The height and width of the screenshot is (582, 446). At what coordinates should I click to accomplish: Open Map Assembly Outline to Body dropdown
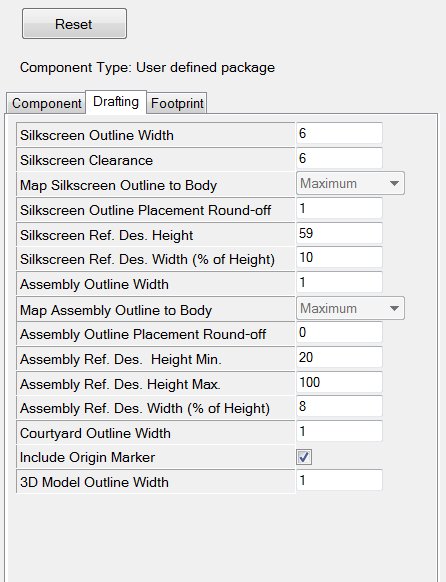point(350,308)
